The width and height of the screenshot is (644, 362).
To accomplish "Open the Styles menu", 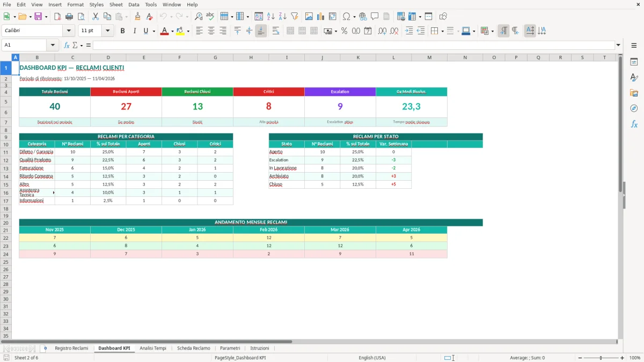I will coord(97,4).
